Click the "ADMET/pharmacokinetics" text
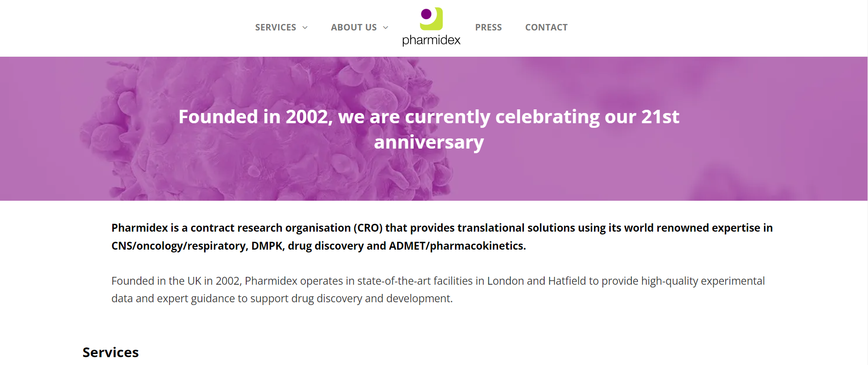Viewport: 868px width, 365px height. [456, 246]
